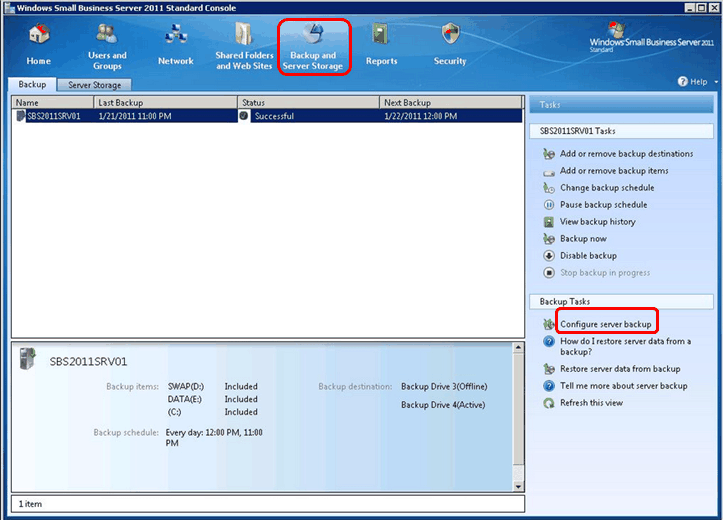Viewport: 723px width, 520px height.
Task: Open the Network section icon
Action: pos(176,35)
